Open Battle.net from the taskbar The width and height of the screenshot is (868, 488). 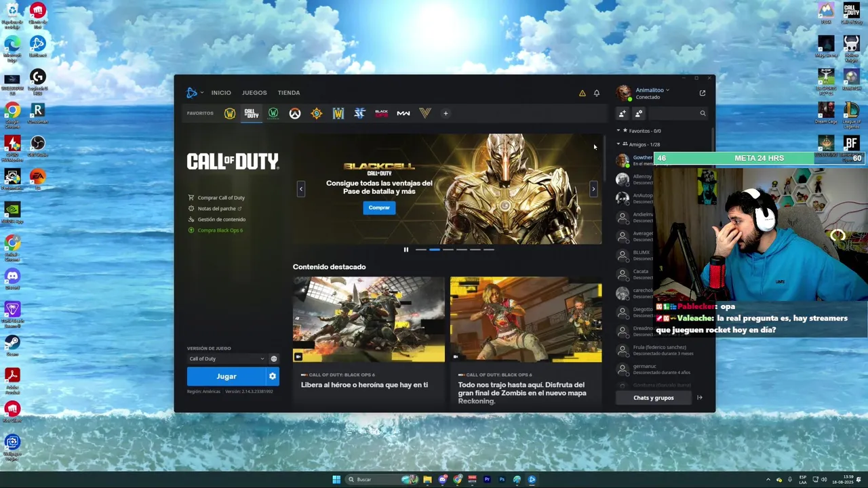(532, 480)
